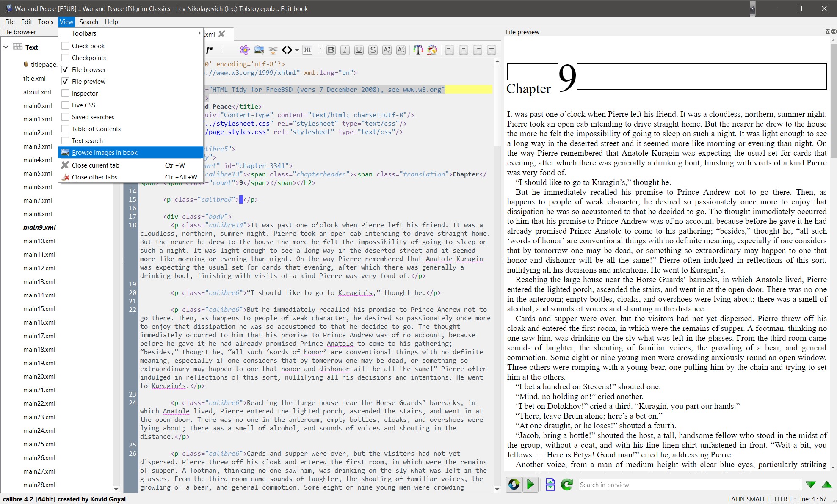The height and width of the screenshot is (504, 837).
Task: Click the Strikethrough formatting icon
Action: point(373,50)
